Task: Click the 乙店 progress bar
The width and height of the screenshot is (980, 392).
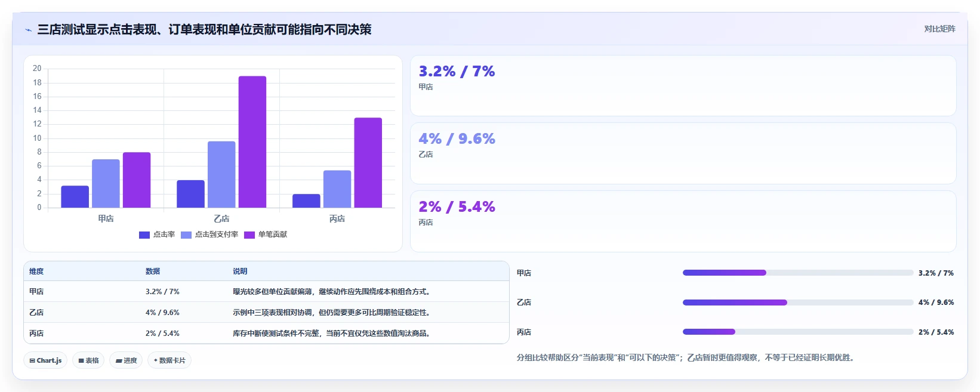Action: pos(798,303)
